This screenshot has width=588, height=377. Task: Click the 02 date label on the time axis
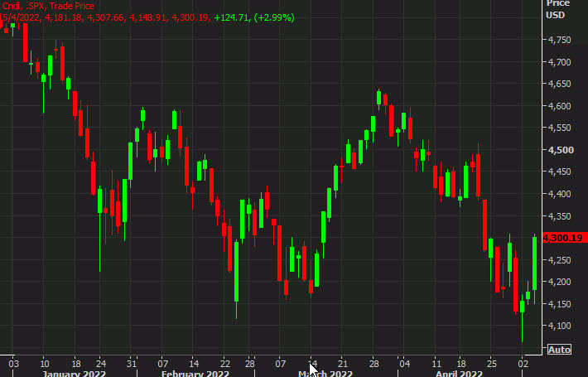pyautogui.click(x=523, y=364)
